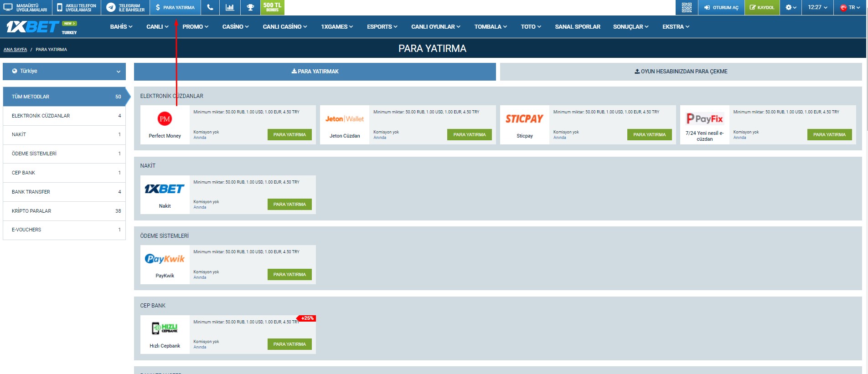Open the CASİNO menu
This screenshot has height=374, width=868.
235,27
